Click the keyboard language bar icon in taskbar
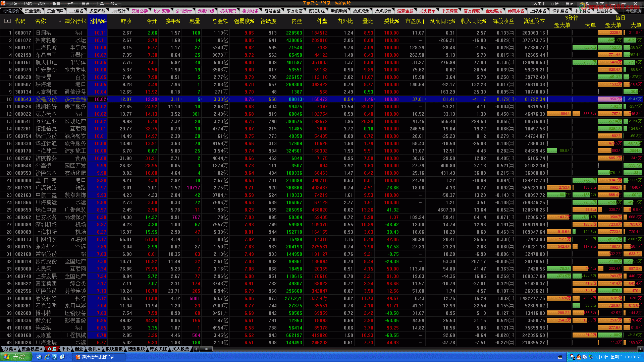Viewport: 644px width, 362px height. click(560, 357)
